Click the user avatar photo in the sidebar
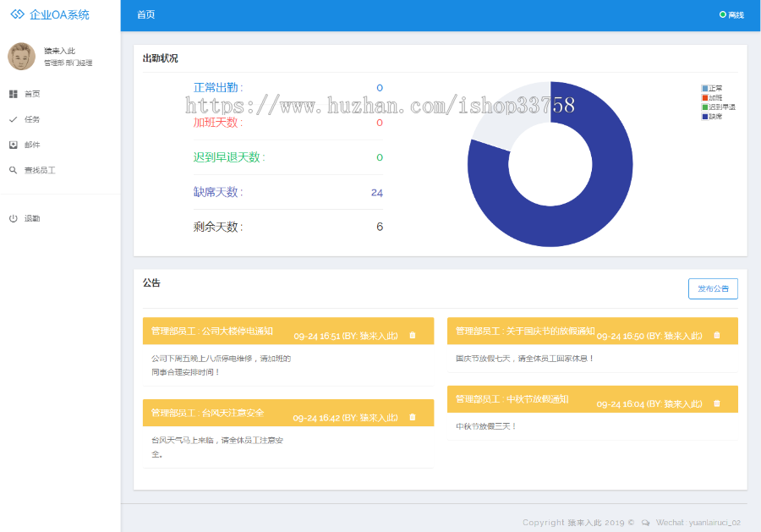Image resolution: width=761 pixels, height=532 pixels. pyautogui.click(x=19, y=58)
